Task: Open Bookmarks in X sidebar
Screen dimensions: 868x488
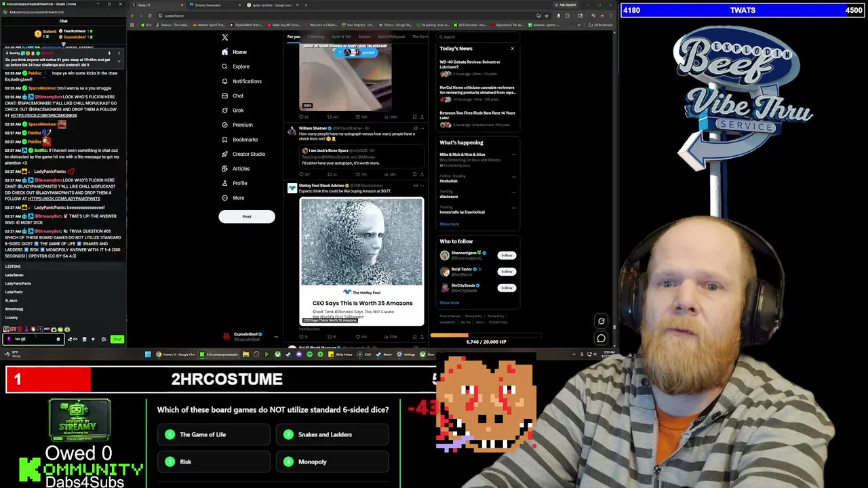Action: click(x=239, y=140)
